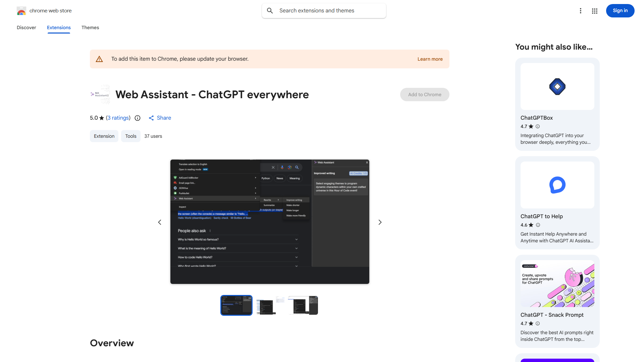Open the Learn more link in the banner
The height and width of the screenshot is (362, 644).
[430, 59]
